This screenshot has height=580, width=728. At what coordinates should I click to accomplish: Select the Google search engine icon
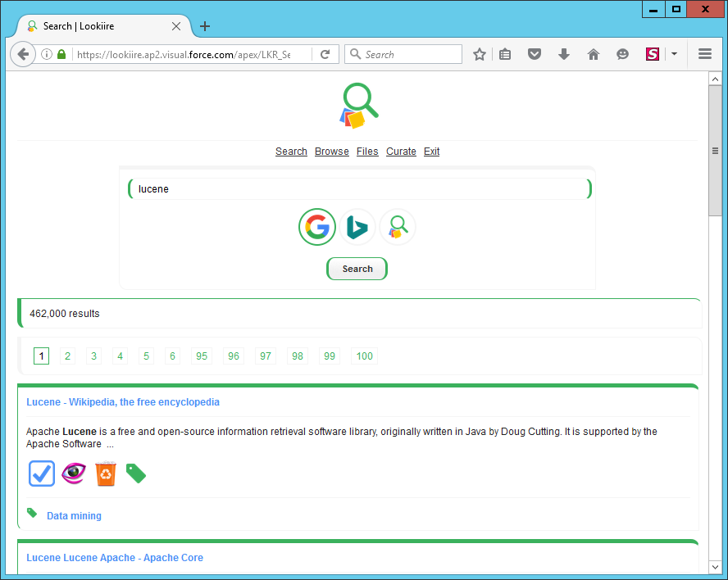(x=317, y=227)
